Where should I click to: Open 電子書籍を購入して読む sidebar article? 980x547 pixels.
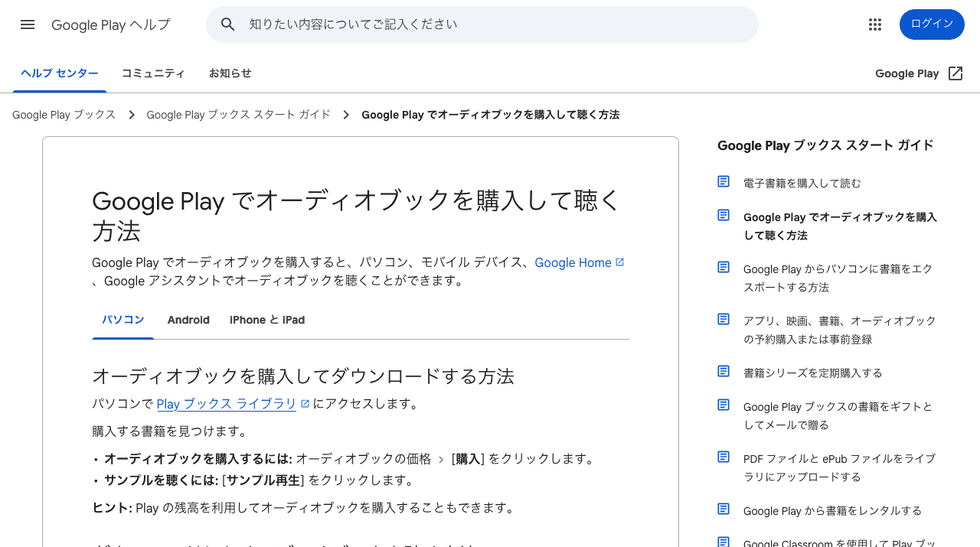point(802,184)
